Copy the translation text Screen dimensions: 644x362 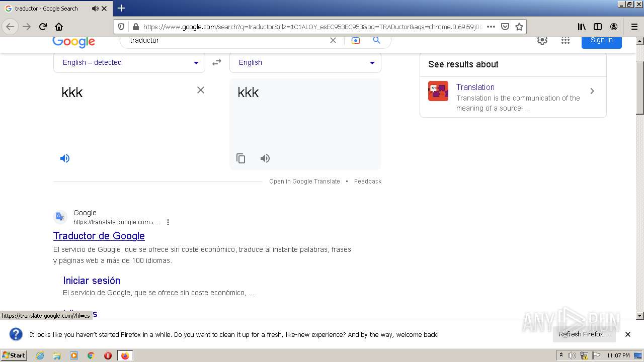241,158
